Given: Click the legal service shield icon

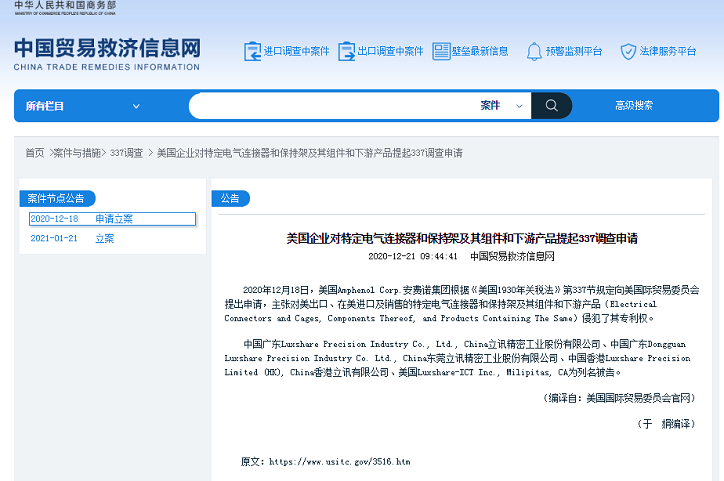Looking at the screenshot, I should click(628, 51).
